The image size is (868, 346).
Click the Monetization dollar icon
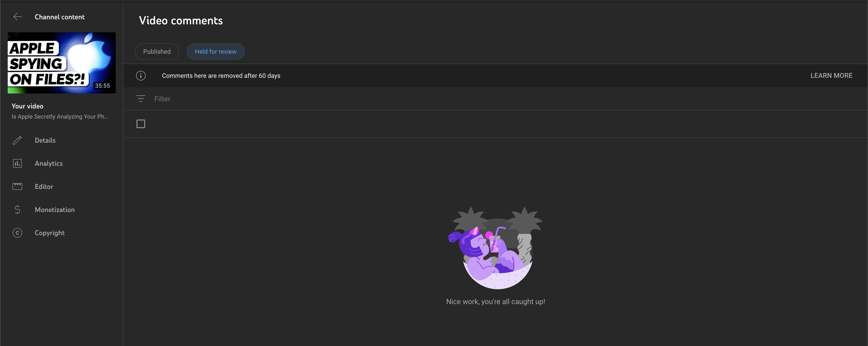(x=17, y=210)
